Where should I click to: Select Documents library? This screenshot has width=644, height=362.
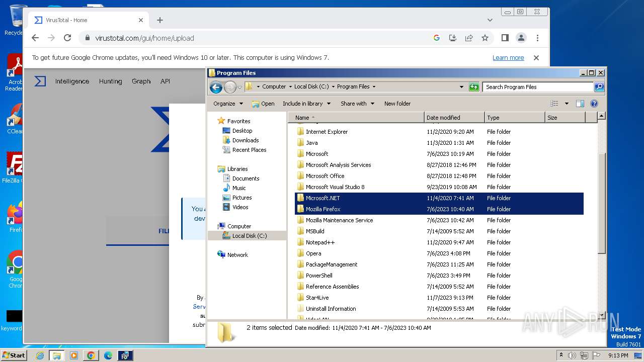tap(246, 178)
